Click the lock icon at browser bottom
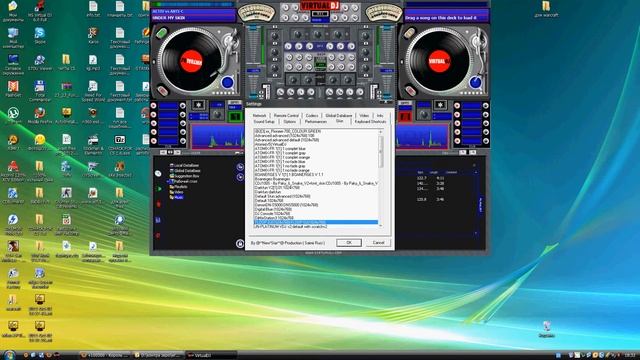The image size is (640, 360). pos(240,244)
